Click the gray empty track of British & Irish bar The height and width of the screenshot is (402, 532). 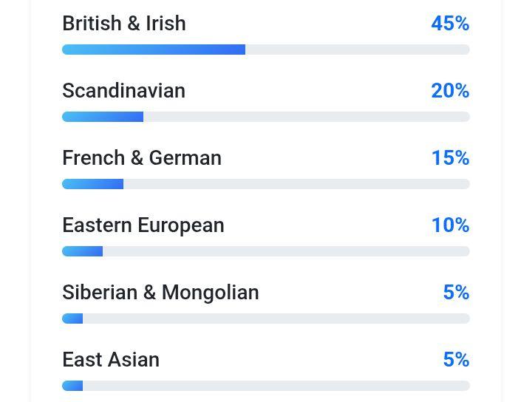click(358, 50)
